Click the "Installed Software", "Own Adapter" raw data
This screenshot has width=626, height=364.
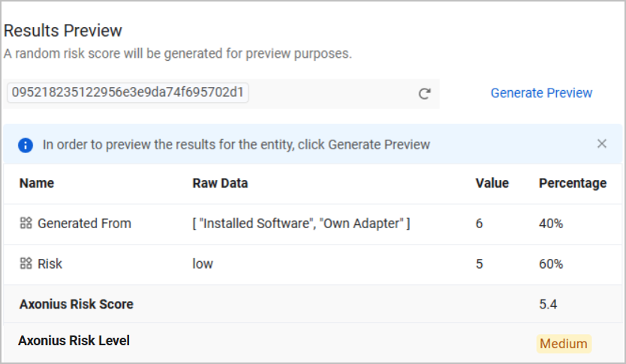(x=301, y=224)
